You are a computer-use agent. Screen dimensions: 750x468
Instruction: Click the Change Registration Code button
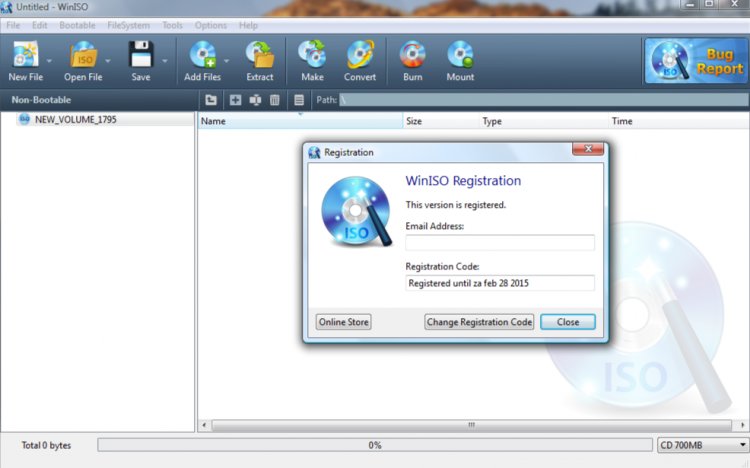479,322
